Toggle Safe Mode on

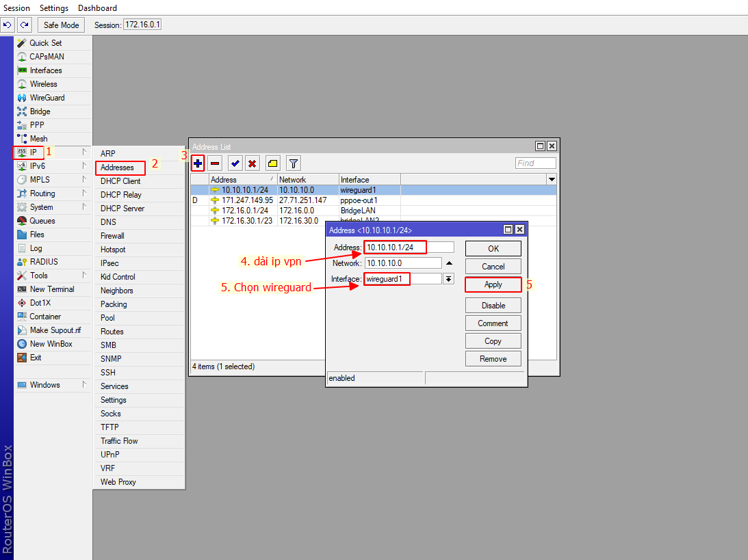(x=60, y=25)
